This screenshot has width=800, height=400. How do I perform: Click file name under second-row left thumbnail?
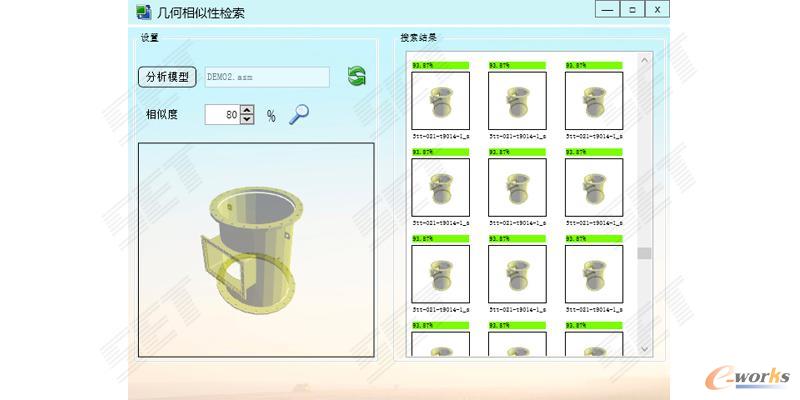coord(441,223)
